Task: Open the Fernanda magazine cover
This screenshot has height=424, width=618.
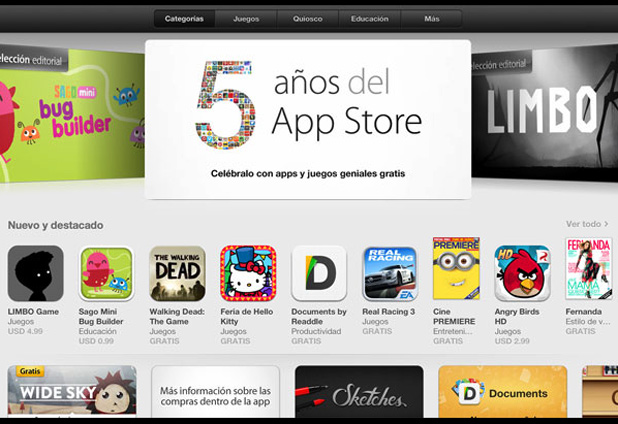Action: [589, 268]
